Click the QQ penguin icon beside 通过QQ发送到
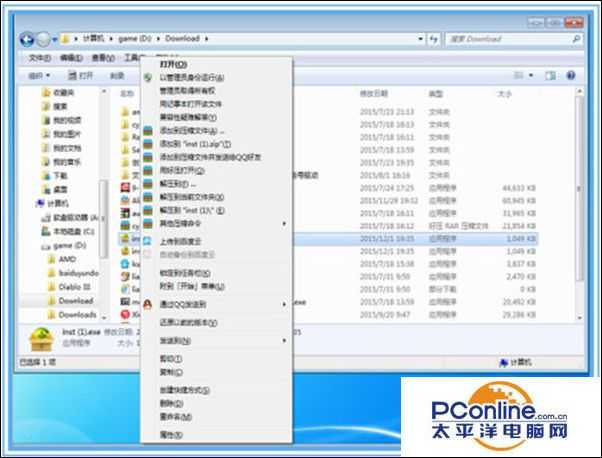602x458 pixels. point(148,303)
